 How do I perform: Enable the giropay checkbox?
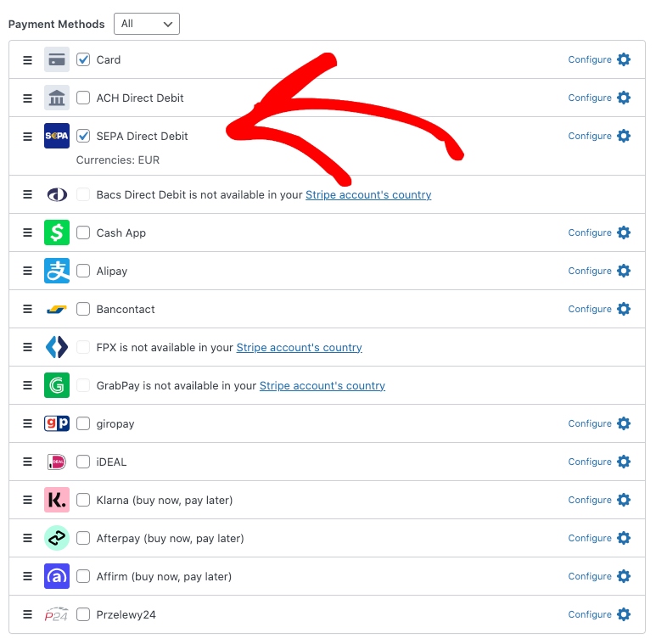[x=83, y=423]
